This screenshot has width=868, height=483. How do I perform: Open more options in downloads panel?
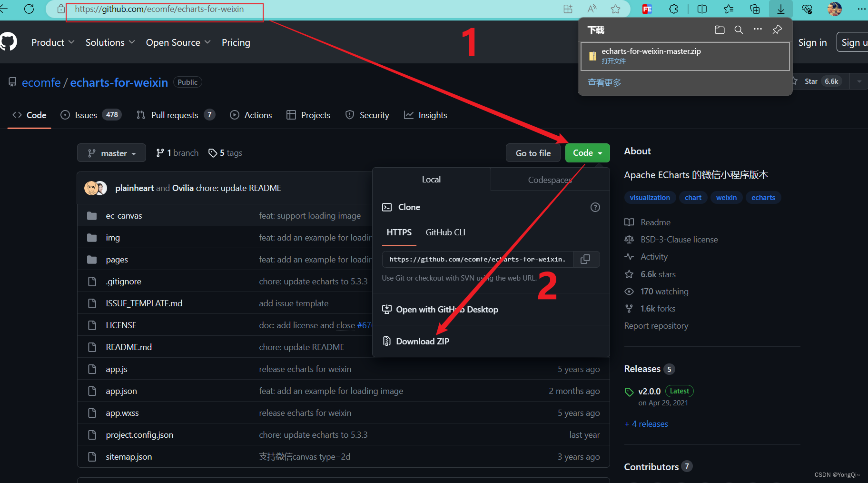758,30
